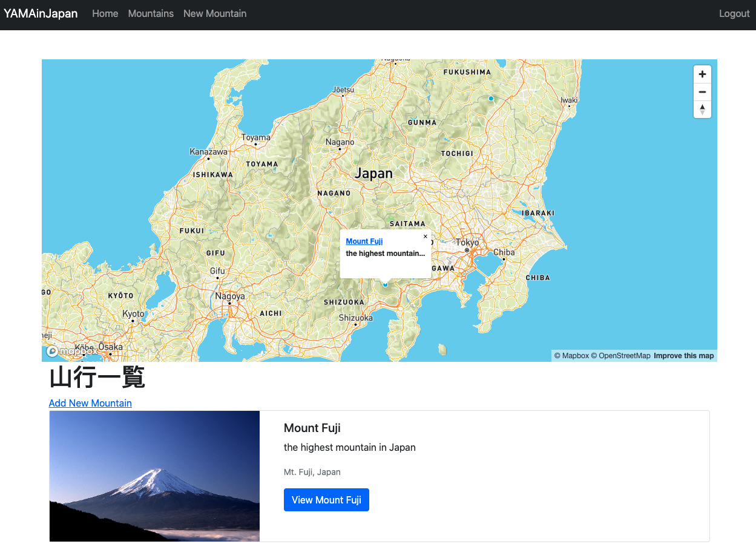Click 'Mt. Fuji, Japan' location text
This screenshot has width=756, height=547.
pyautogui.click(x=312, y=472)
